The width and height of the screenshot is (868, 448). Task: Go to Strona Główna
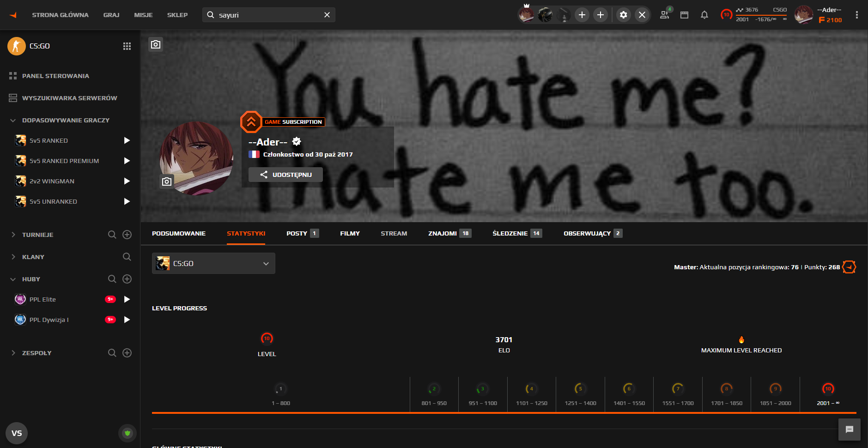tap(60, 15)
